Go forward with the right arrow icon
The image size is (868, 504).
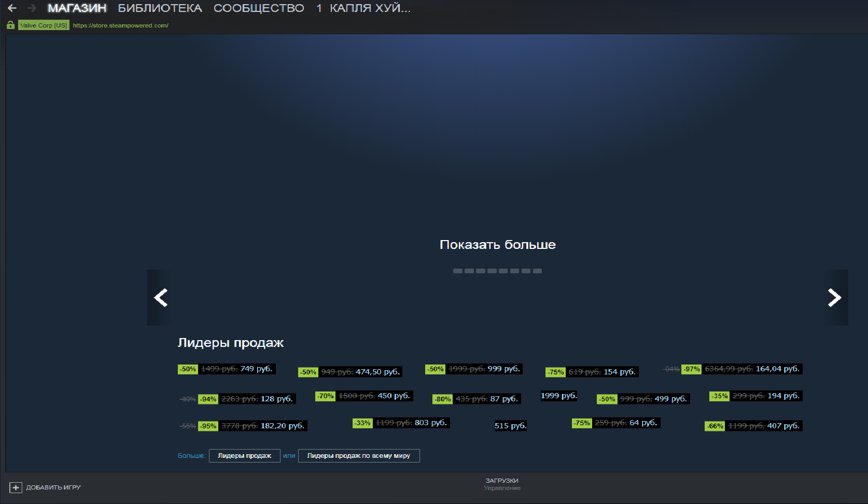[32, 8]
